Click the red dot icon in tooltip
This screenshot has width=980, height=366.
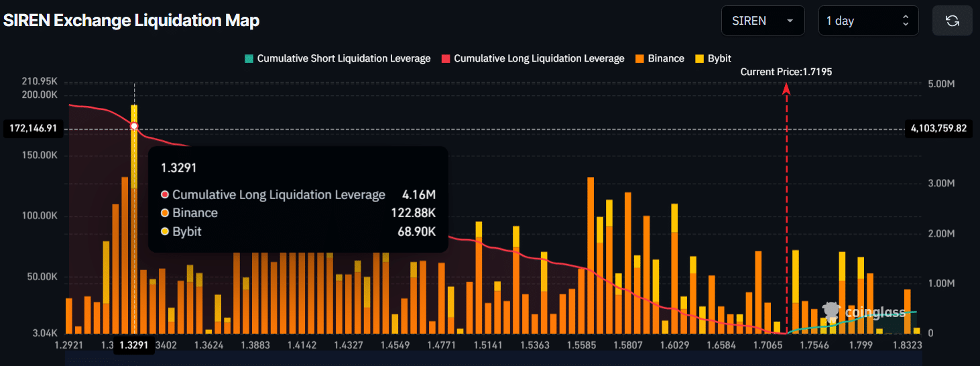point(165,195)
